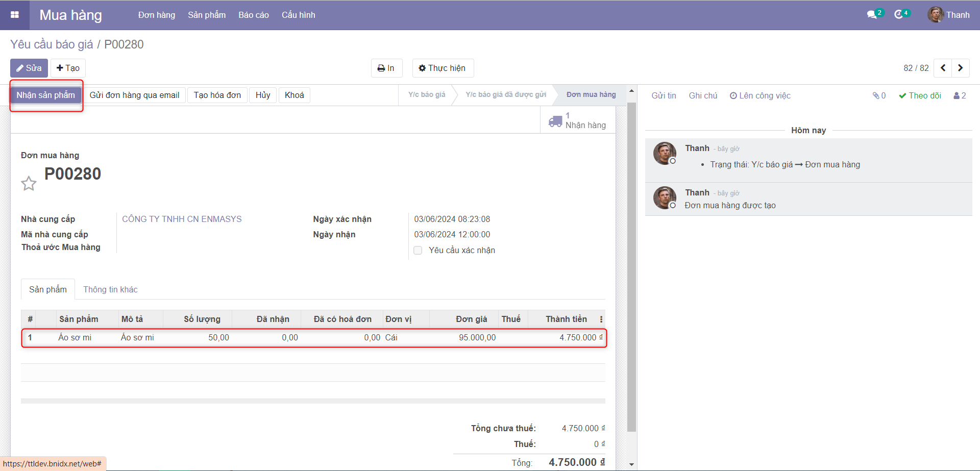Open the Thực hiện action dropdown

tap(443, 68)
